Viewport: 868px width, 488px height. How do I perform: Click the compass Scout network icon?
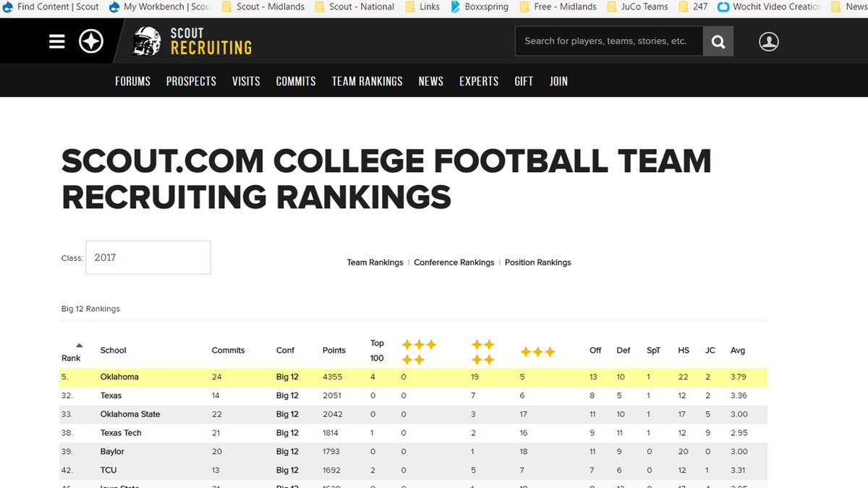[91, 42]
